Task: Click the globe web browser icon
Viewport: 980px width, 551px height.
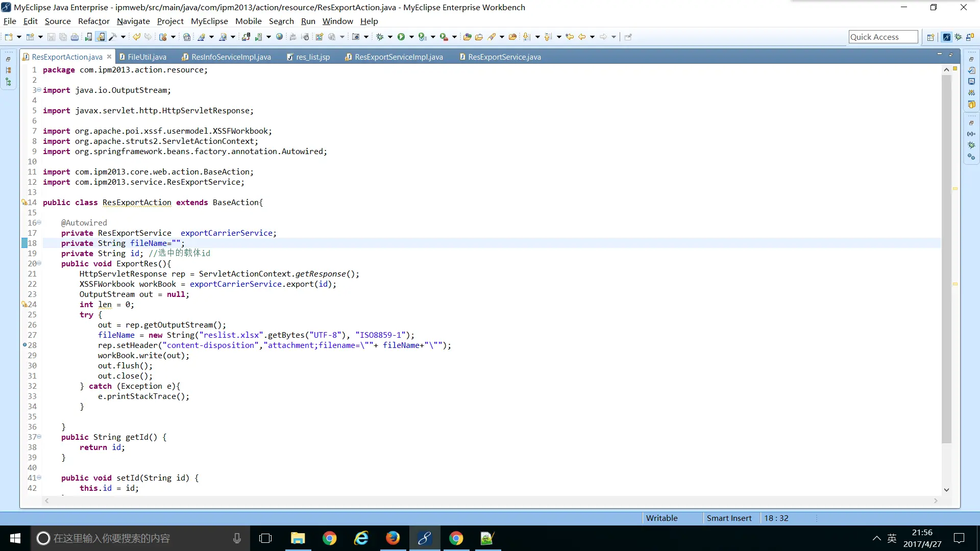Action: click(279, 37)
